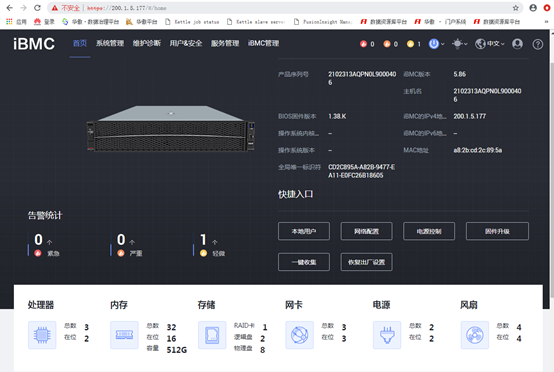This screenshot has width=554, height=372.
Task: Click the 一键收集 shortcut button
Action: (304, 262)
